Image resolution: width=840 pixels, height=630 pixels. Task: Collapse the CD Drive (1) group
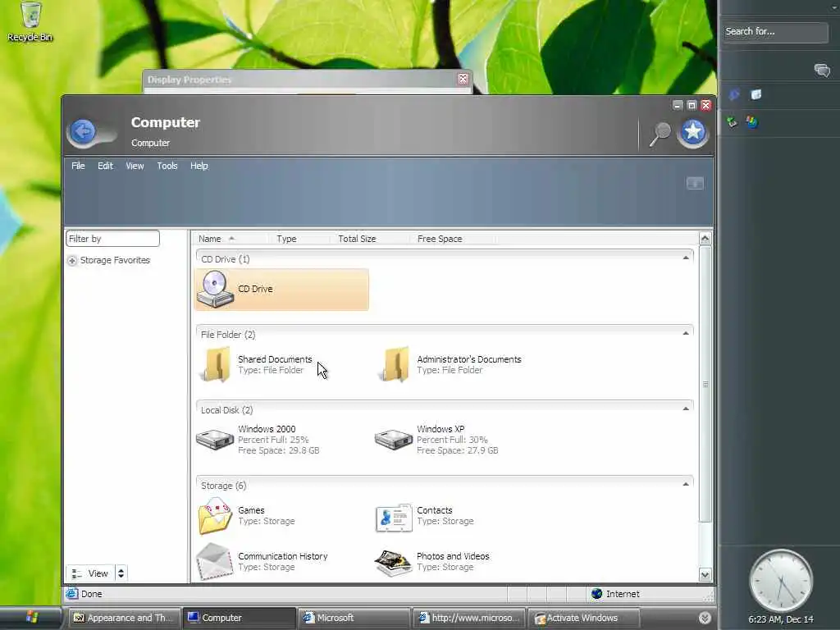pyautogui.click(x=686, y=258)
